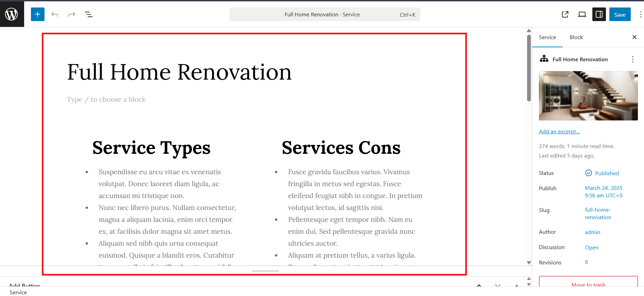Click the Add an excerpt link
This screenshot has width=644, height=296.
click(x=559, y=132)
